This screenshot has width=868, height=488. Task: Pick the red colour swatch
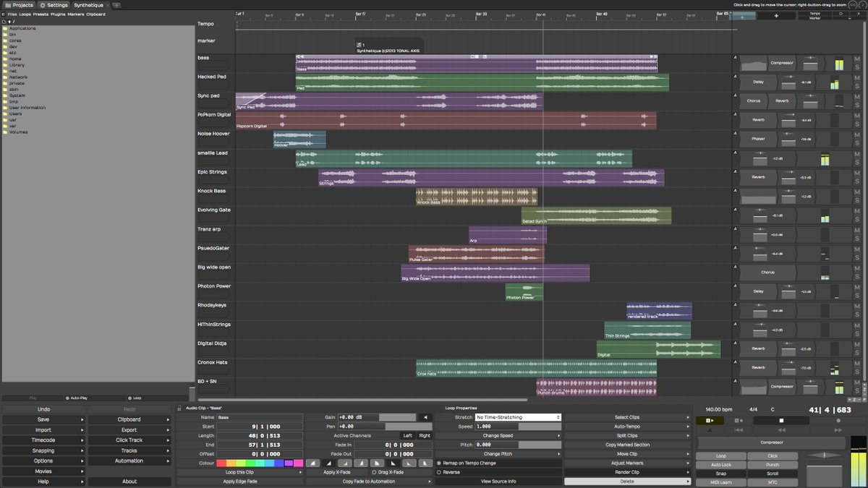click(221, 463)
